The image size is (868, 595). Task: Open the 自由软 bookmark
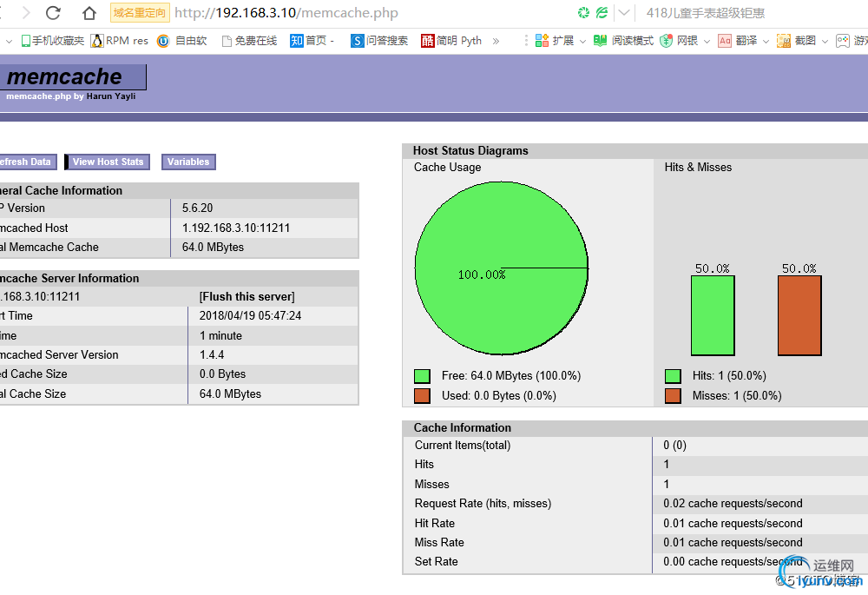[x=182, y=41]
